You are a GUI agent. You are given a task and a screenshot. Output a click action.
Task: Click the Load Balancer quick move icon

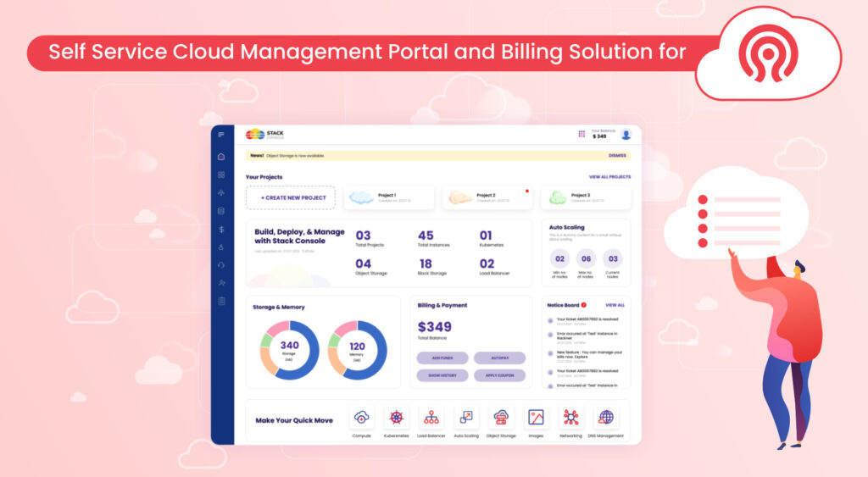pyautogui.click(x=431, y=417)
